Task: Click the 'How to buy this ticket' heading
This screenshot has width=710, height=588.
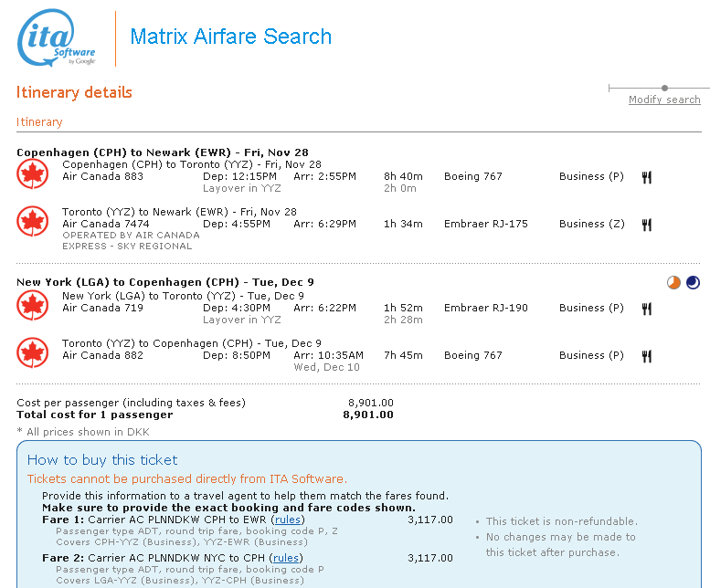Action: (x=102, y=460)
